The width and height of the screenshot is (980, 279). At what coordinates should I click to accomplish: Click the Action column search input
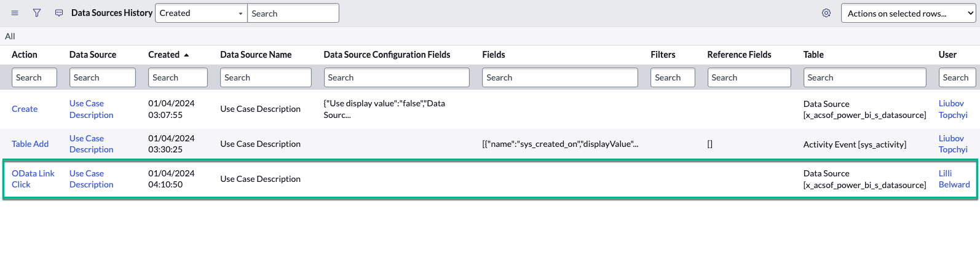click(34, 77)
